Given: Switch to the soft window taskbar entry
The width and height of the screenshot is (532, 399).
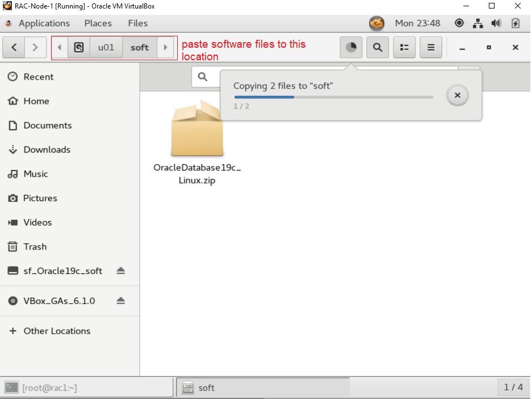Looking at the screenshot, I should [x=263, y=388].
